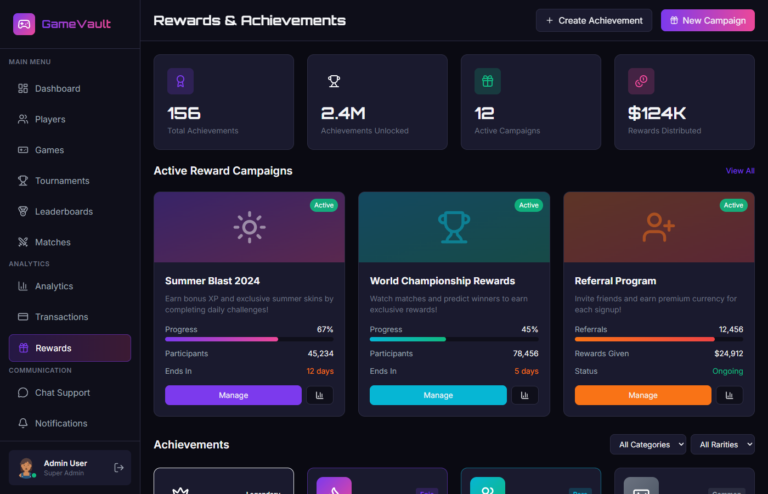Open Notifications from the sidebar
The image size is (768, 494).
click(70, 423)
